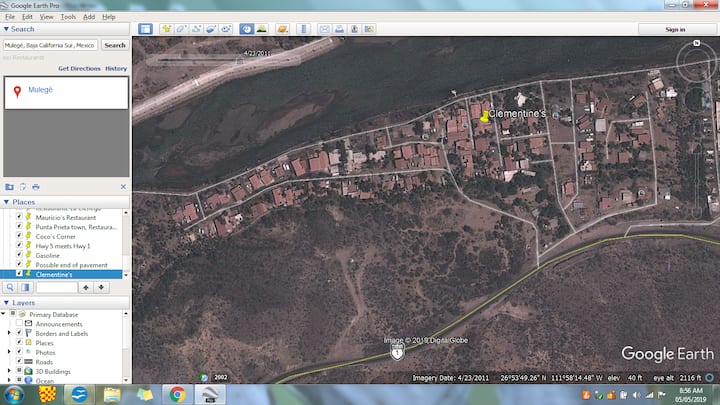This screenshot has width=720, height=405.
Task: Uncheck the Gasoline placemark checkbox
Action: coord(19,255)
